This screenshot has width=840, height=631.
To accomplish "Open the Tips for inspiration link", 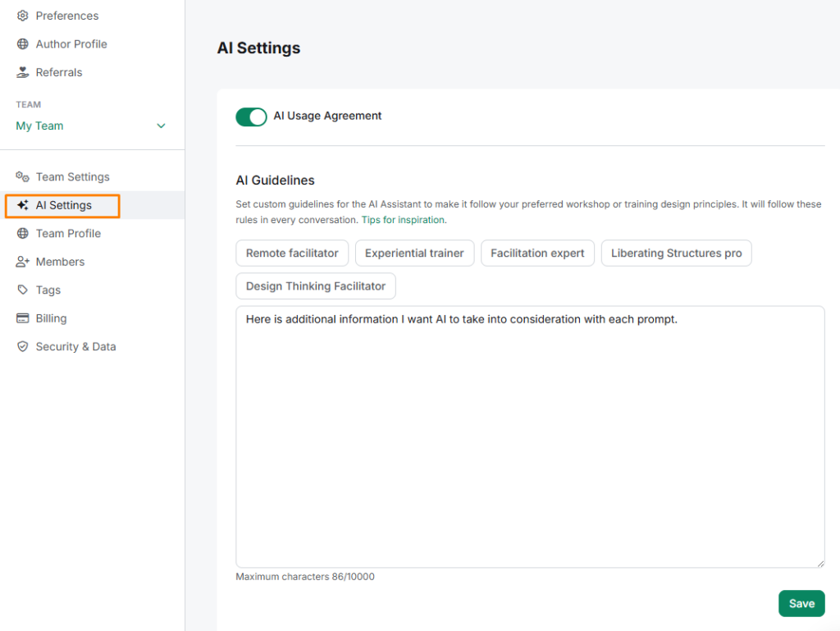I will point(403,220).
